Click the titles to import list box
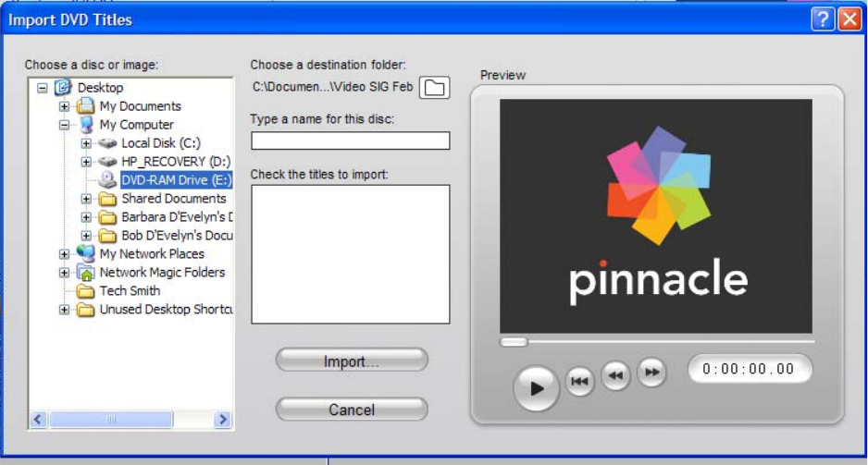 (x=351, y=254)
